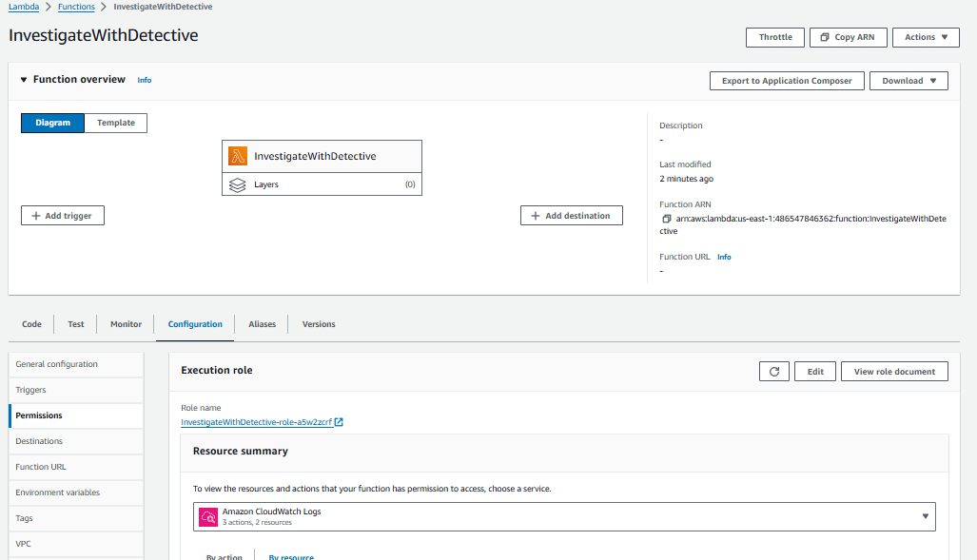Switch to Diagram view

[x=53, y=123]
